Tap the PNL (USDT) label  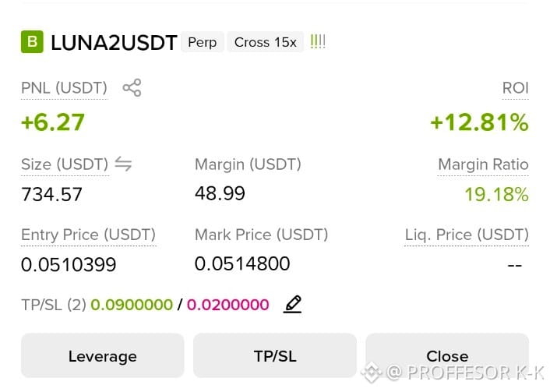point(64,88)
